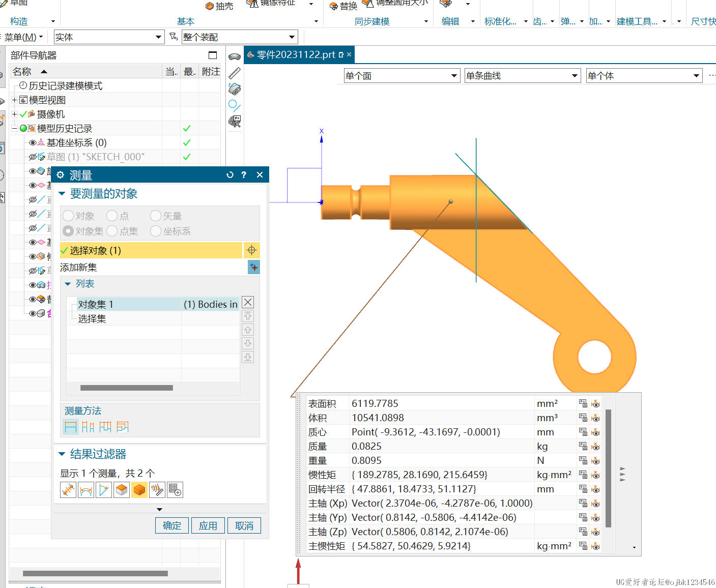Click copy icon in the 表面积 row
Viewport: 716px width, 588px height.
point(583,404)
